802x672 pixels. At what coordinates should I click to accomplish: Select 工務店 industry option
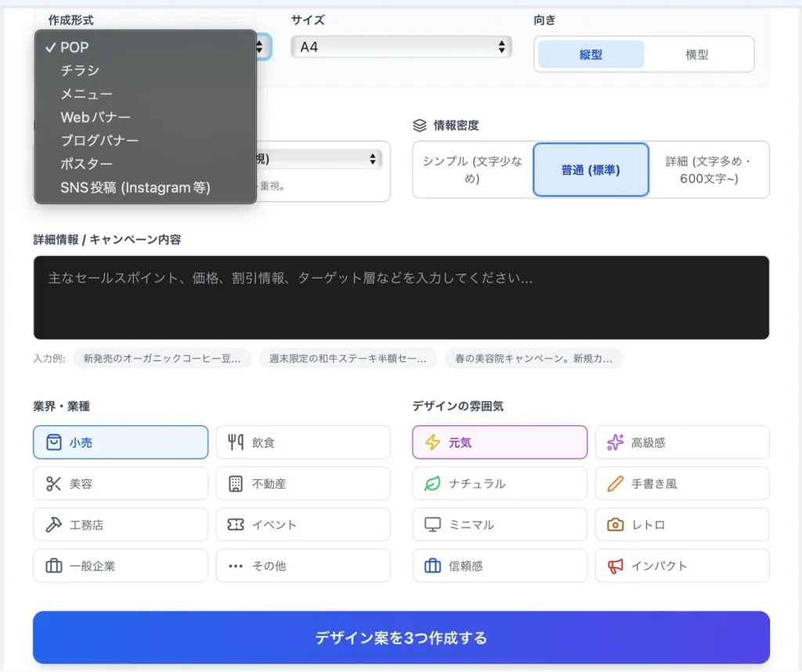point(121,525)
